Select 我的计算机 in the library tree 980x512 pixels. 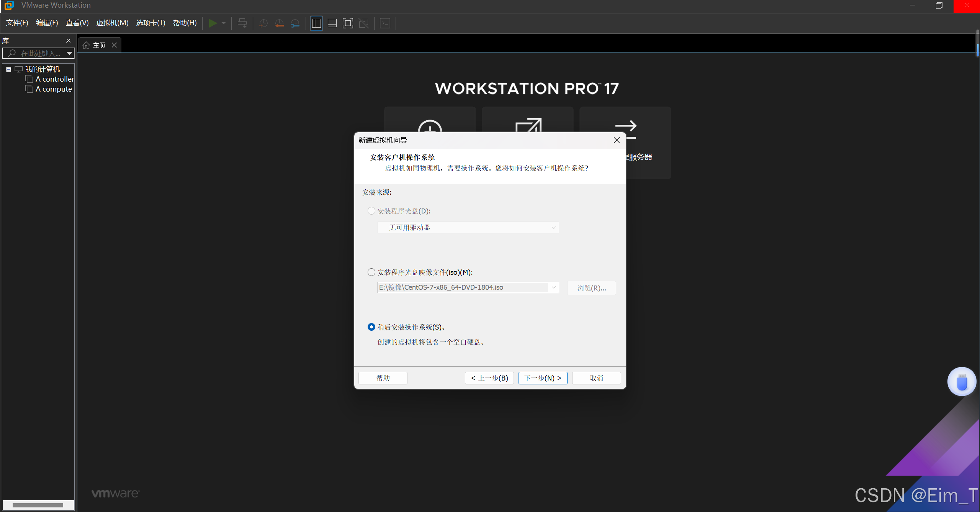(x=42, y=69)
